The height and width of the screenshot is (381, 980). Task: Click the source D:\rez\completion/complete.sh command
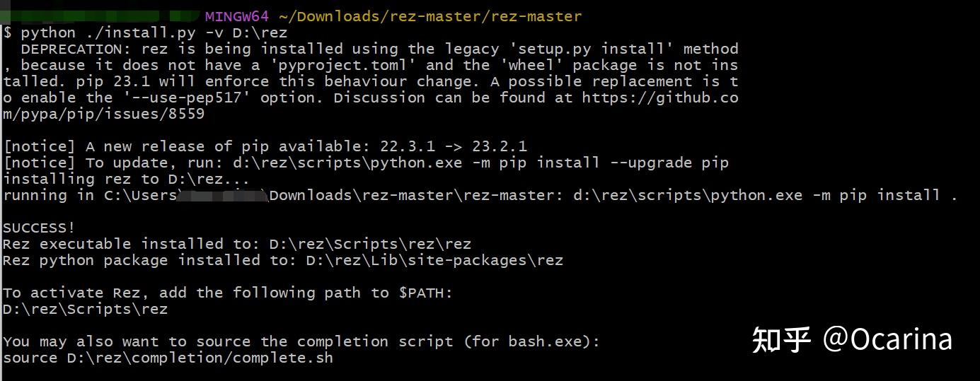pyautogui.click(x=168, y=358)
